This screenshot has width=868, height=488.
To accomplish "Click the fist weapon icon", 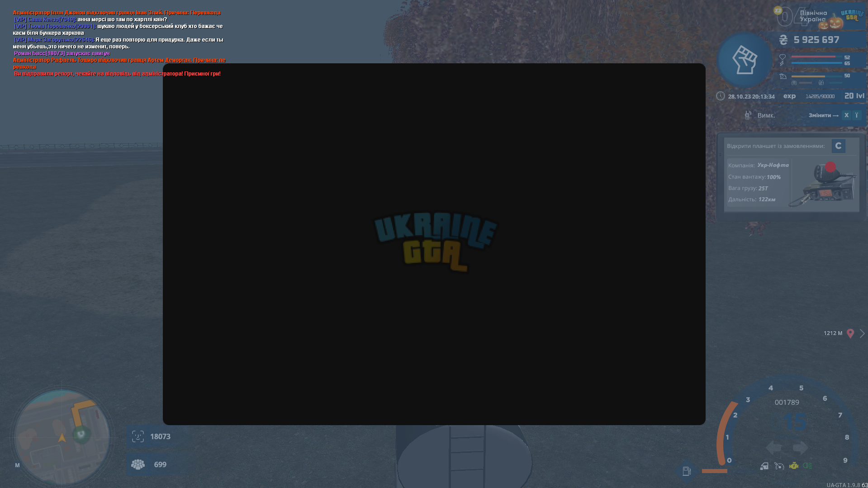I will click(x=745, y=60).
